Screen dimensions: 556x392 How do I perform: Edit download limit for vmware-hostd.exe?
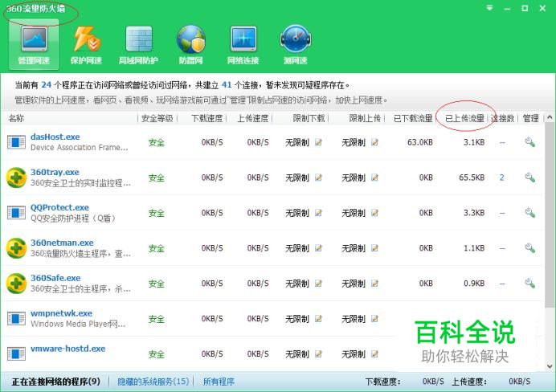tap(318, 354)
